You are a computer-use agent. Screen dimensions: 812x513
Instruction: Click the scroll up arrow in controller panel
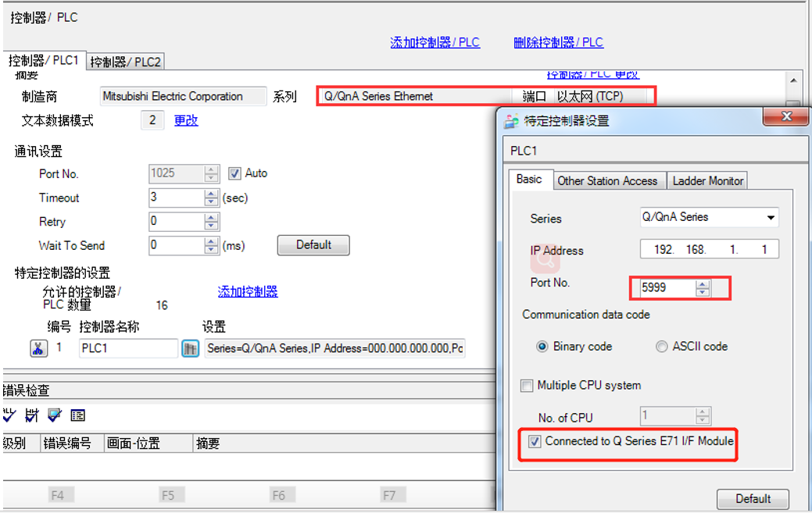click(x=793, y=80)
